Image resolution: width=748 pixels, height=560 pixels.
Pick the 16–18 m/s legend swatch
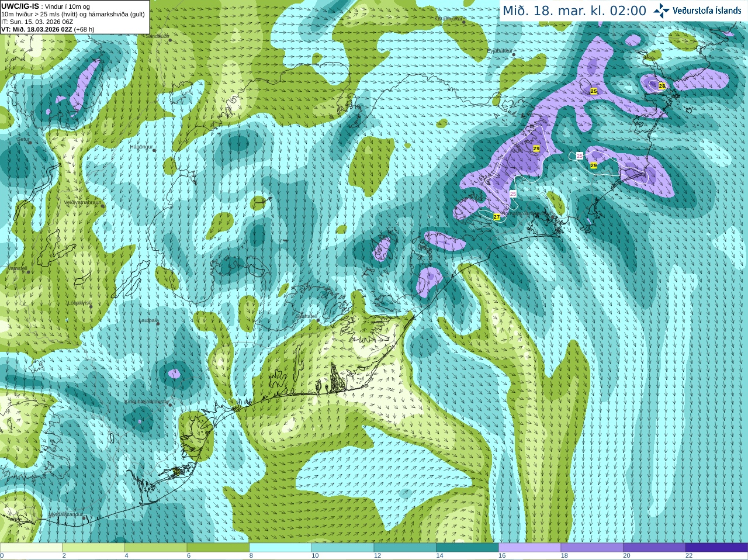(x=529, y=548)
